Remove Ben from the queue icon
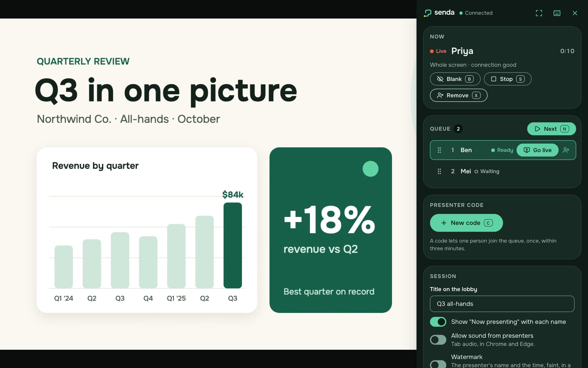The width and height of the screenshot is (588, 368). coord(566,150)
